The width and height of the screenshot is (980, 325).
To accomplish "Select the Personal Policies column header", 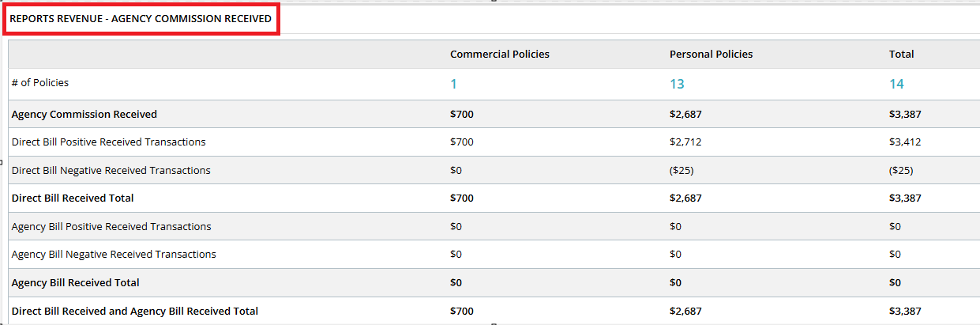I will [x=712, y=55].
